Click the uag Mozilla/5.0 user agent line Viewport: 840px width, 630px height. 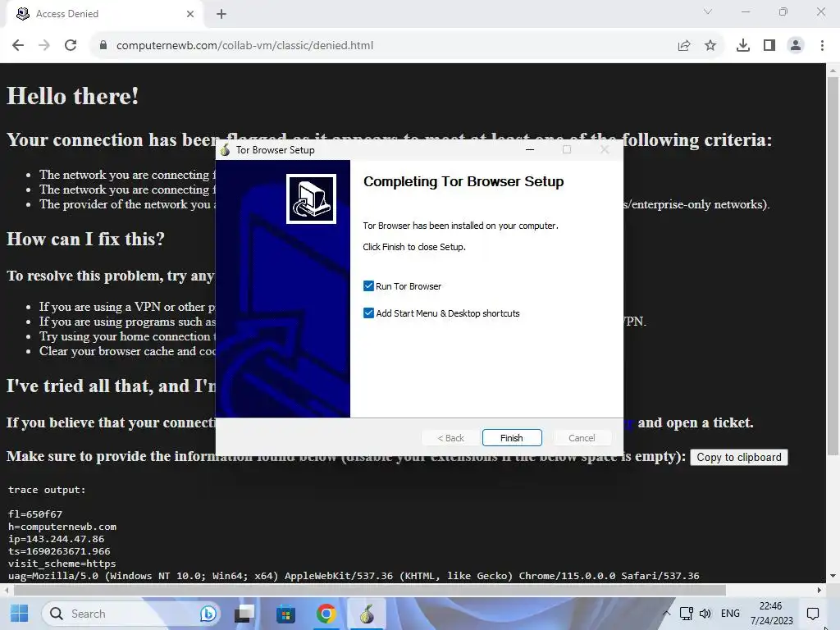pyautogui.click(x=354, y=576)
